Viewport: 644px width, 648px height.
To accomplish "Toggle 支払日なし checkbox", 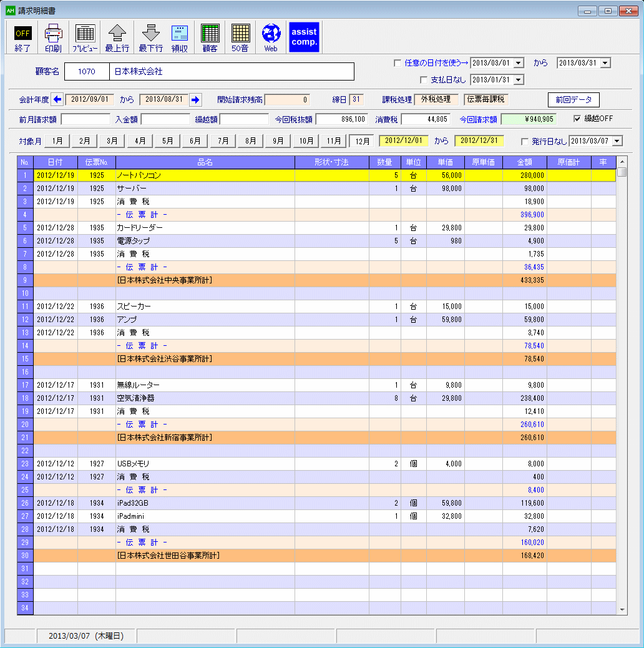I will tap(424, 80).
